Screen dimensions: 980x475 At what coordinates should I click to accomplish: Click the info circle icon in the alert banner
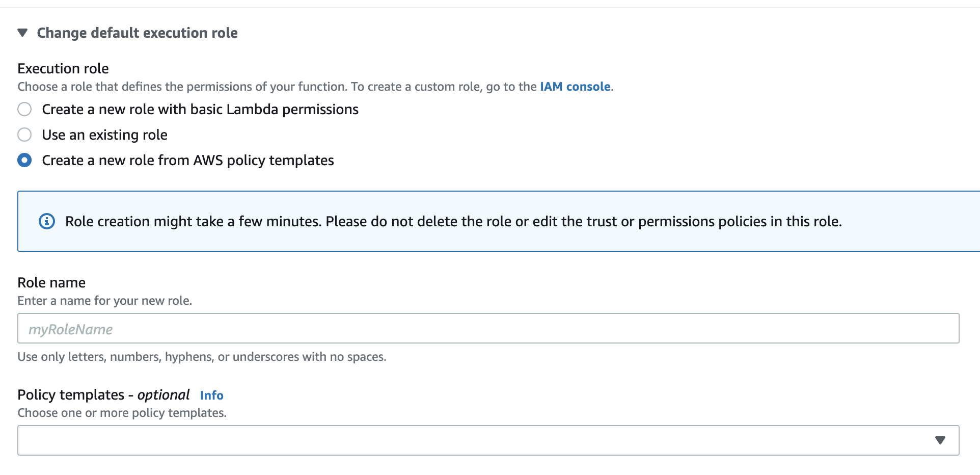[x=47, y=222]
